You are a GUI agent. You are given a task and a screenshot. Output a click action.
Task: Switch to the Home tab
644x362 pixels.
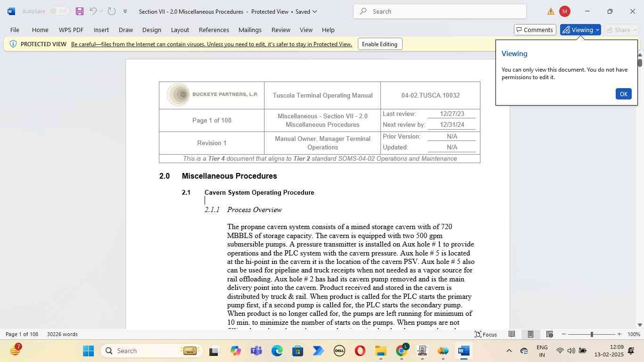(40, 30)
